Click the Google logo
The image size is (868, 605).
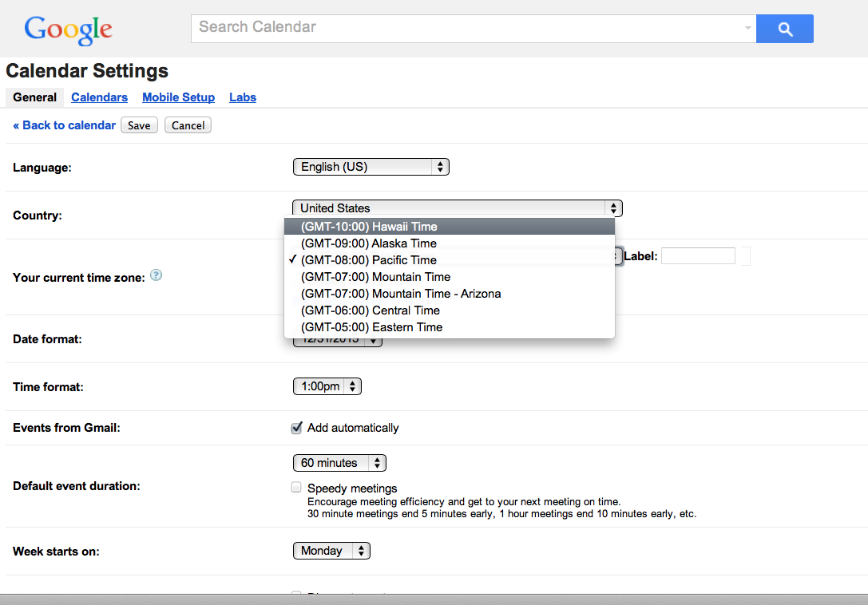point(68,30)
